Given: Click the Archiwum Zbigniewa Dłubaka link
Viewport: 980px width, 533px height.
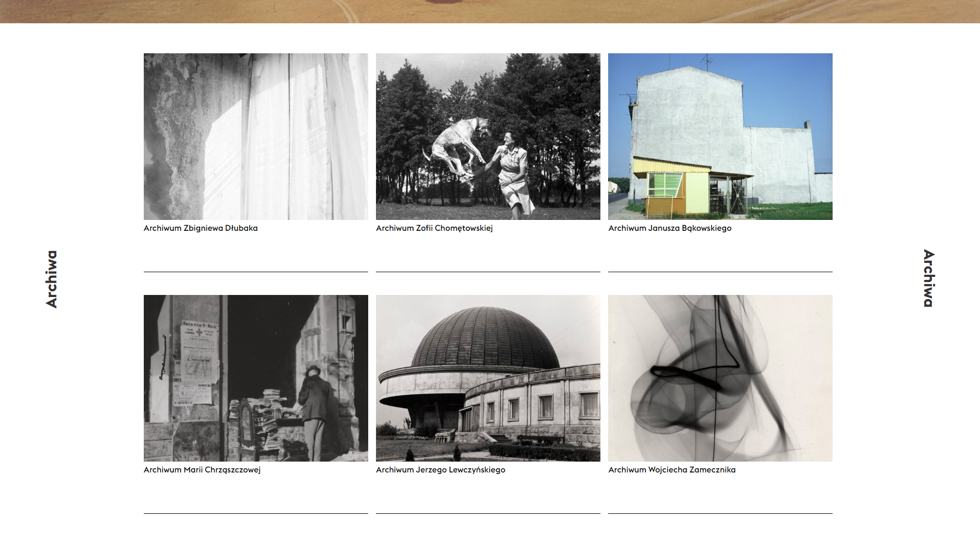Looking at the screenshot, I should click(201, 228).
